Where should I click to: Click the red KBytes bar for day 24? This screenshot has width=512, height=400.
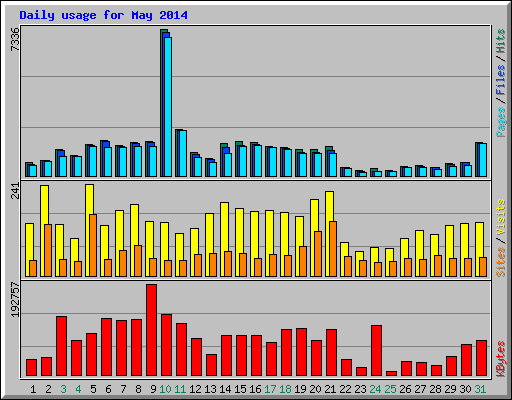tap(377, 351)
